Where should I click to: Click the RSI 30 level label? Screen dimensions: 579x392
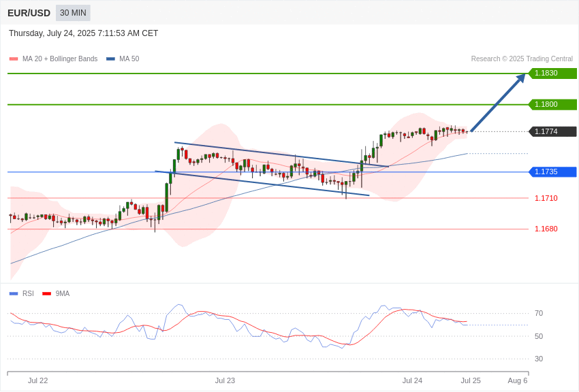pyautogui.click(x=539, y=359)
